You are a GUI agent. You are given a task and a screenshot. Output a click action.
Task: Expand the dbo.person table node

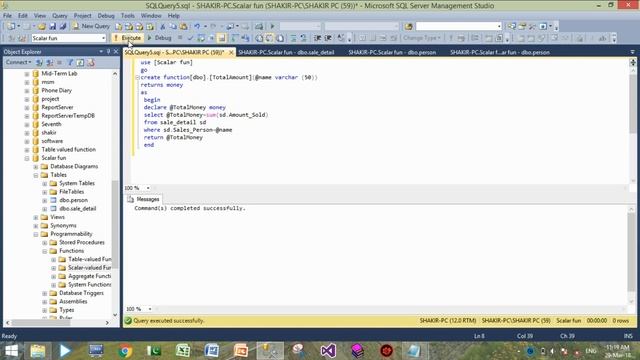[45, 200]
